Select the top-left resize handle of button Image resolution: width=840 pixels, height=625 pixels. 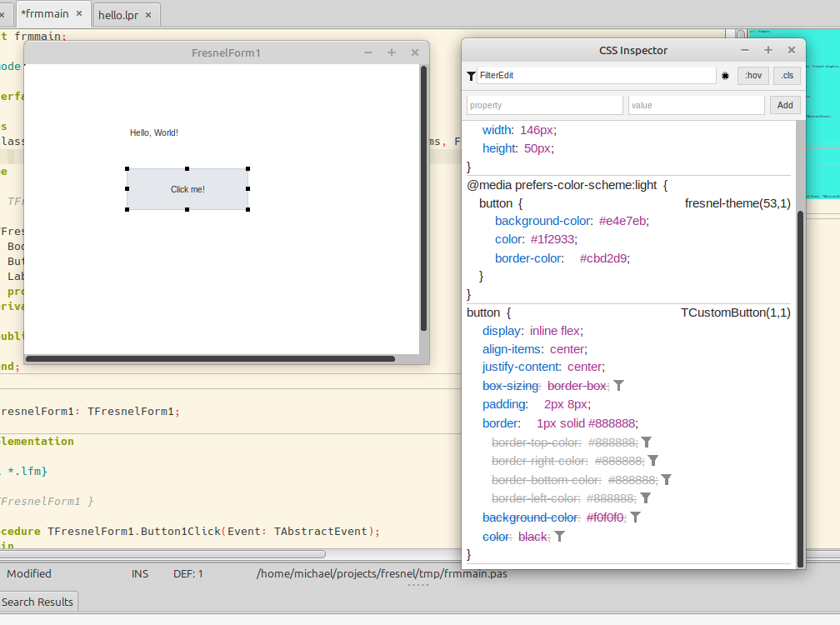tap(127, 168)
